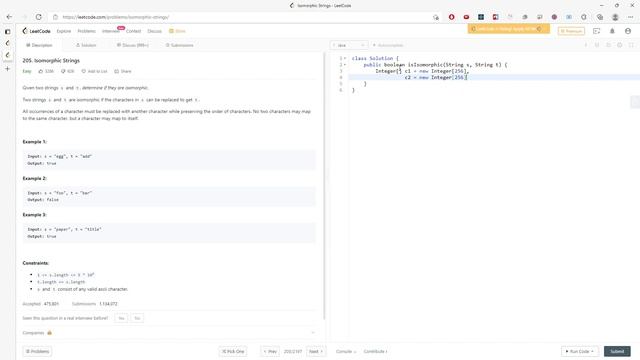
Task: Click the red eye-shaped extension icon
Action: [466, 17]
